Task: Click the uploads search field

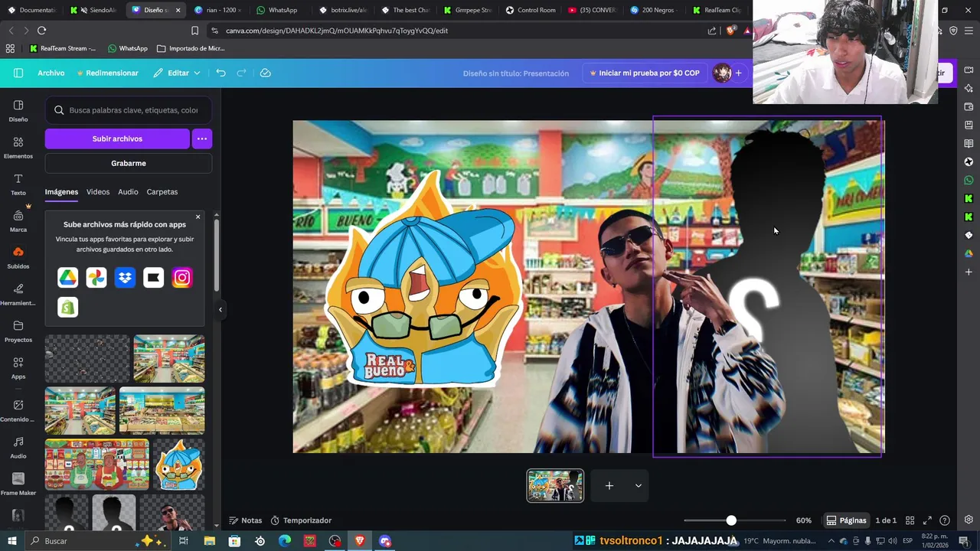Action: click(x=129, y=110)
